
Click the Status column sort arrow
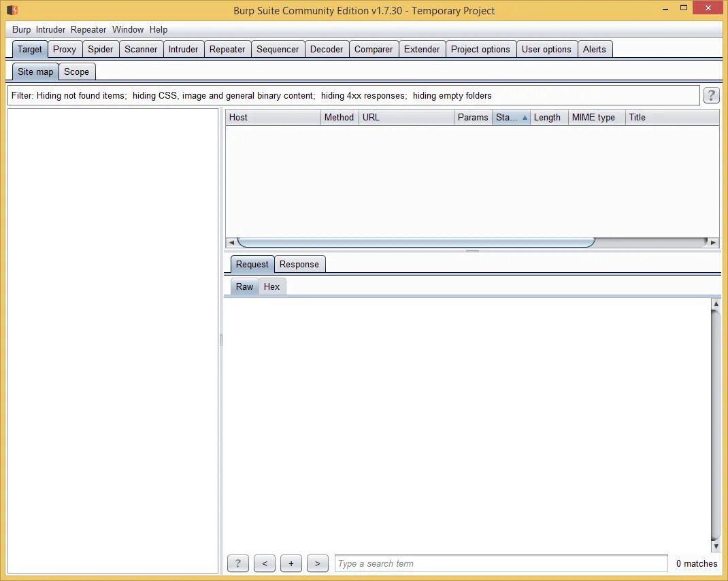point(525,118)
